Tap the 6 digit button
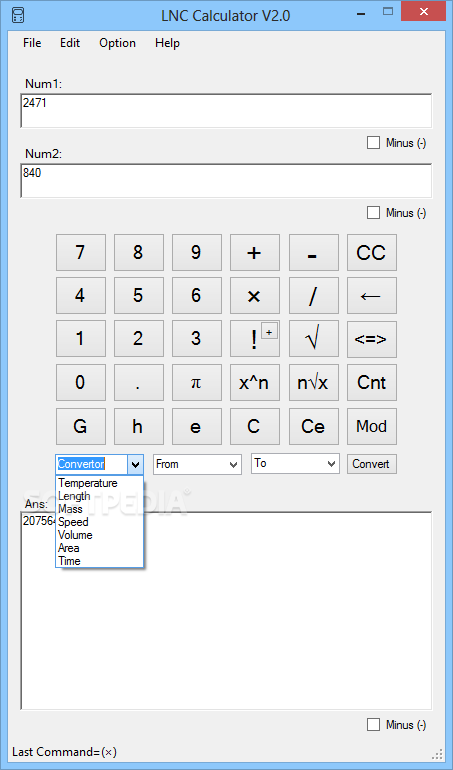Image resolution: width=453 pixels, height=770 pixels. click(197, 296)
